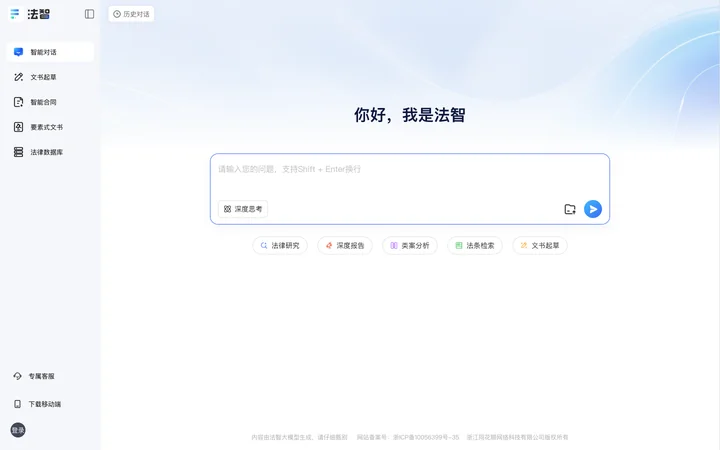Open 历史对话 history button
The image size is (720, 450).
tap(131, 14)
